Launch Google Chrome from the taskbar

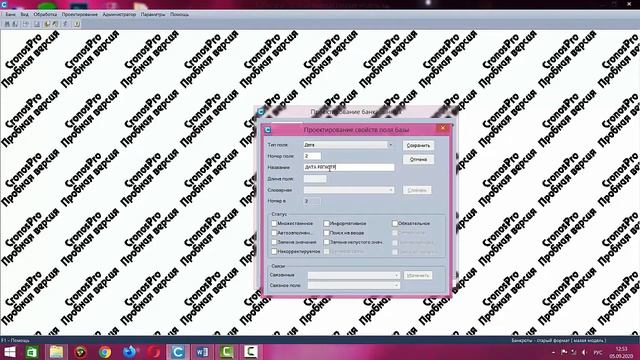(x=105, y=352)
